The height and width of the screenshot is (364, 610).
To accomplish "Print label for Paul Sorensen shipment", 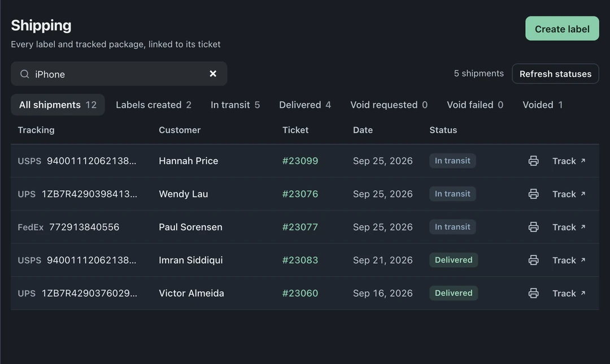I will coord(533,227).
